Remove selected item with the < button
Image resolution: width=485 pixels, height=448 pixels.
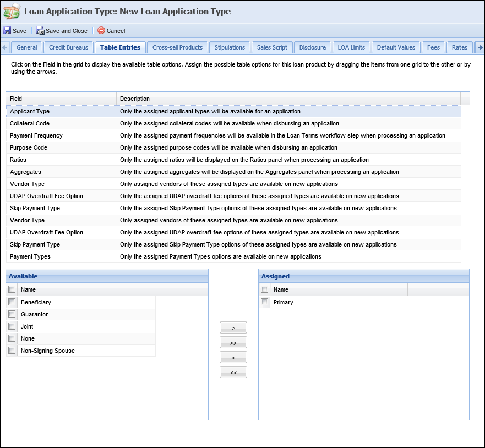click(233, 357)
